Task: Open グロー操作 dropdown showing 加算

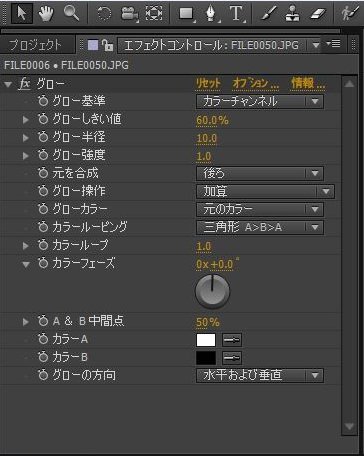Action: (x=265, y=191)
